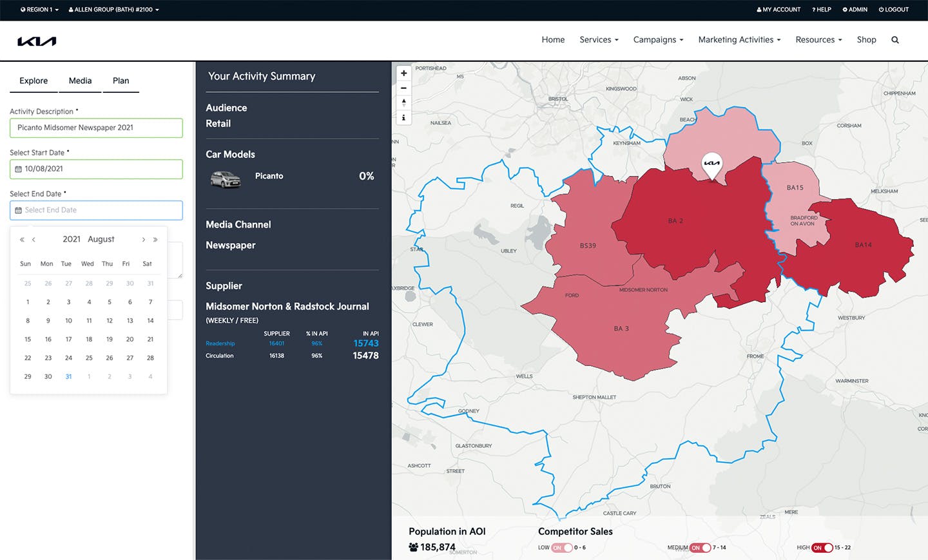The width and height of the screenshot is (928, 560).
Task: Open the site search magnifier icon
Action: [895, 40]
